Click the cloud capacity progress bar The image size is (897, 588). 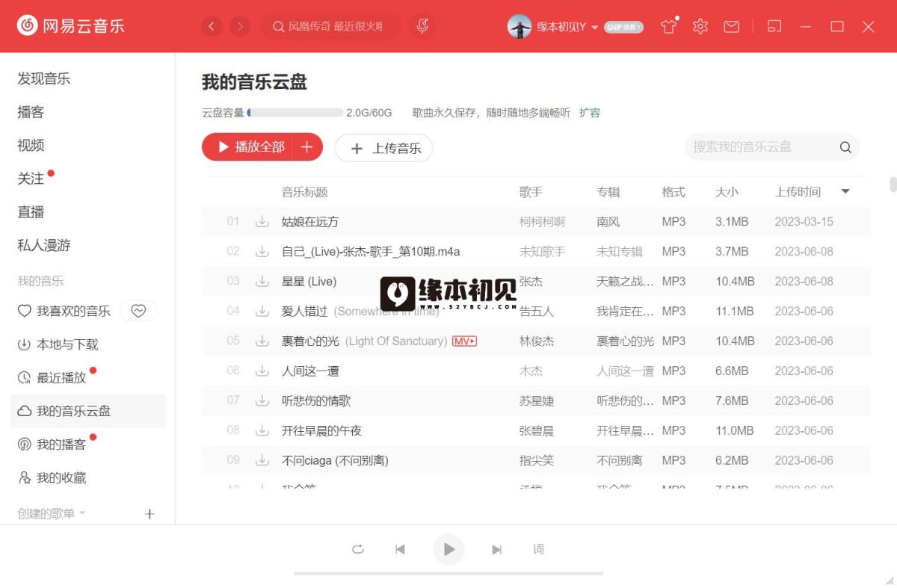pyautogui.click(x=295, y=113)
